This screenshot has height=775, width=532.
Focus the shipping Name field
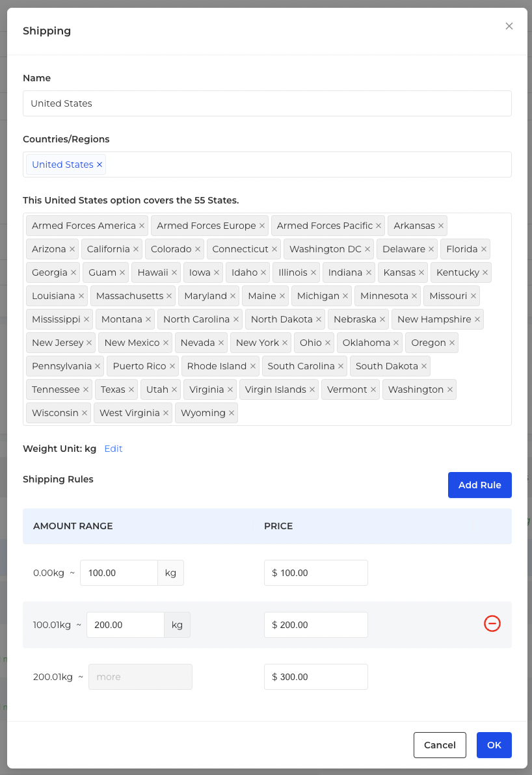click(267, 103)
